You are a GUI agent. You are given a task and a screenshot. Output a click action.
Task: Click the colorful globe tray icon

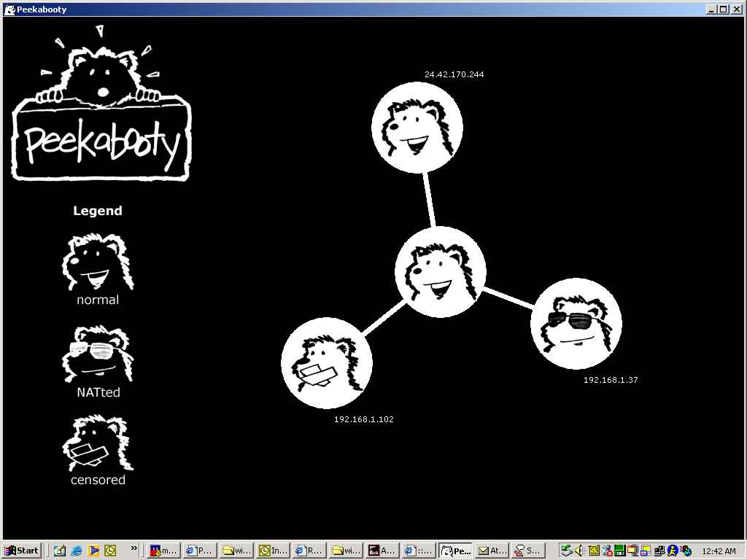click(685, 551)
